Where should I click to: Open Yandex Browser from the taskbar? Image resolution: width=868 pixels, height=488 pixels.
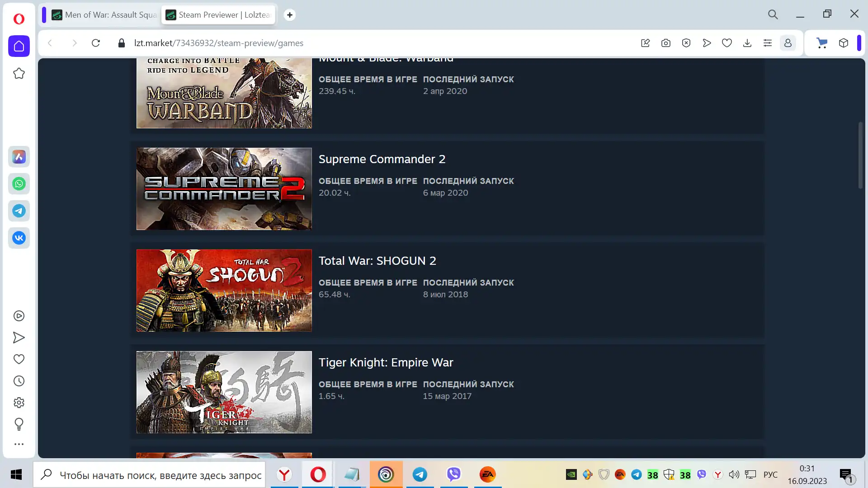284,474
